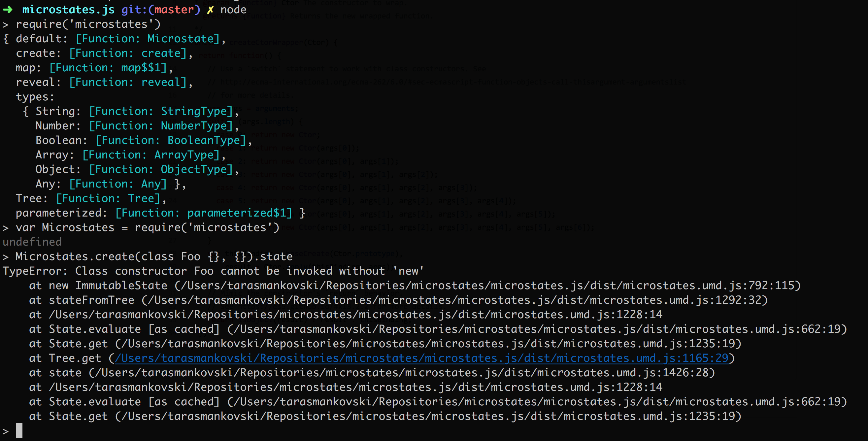
Task: Click the [Function: parameterized$1] value
Action: [204, 213]
